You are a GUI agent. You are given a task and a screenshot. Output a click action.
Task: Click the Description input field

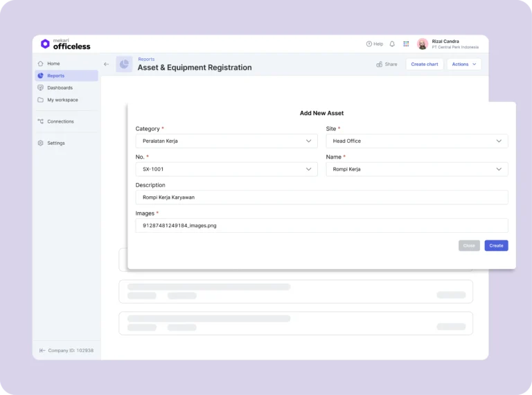click(x=321, y=197)
